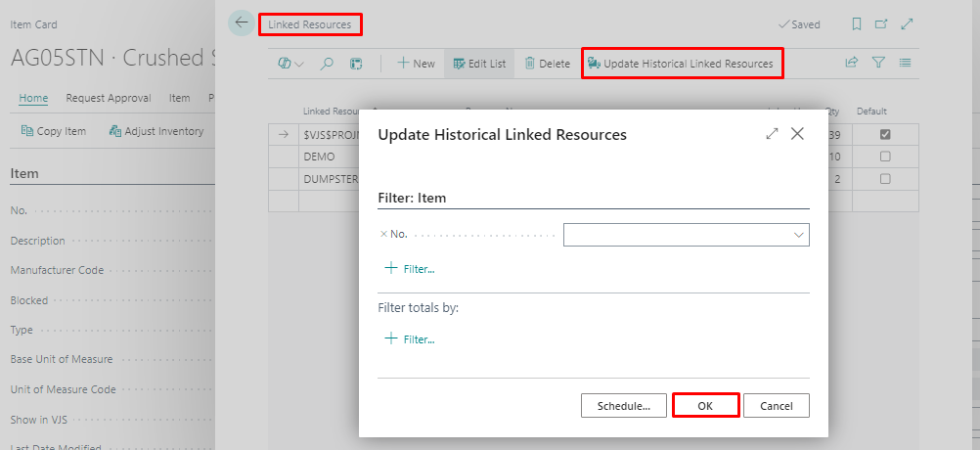Viewport: 980px width, 450px height.
Task: Click the Schedule... button
Action: point(624,406)
